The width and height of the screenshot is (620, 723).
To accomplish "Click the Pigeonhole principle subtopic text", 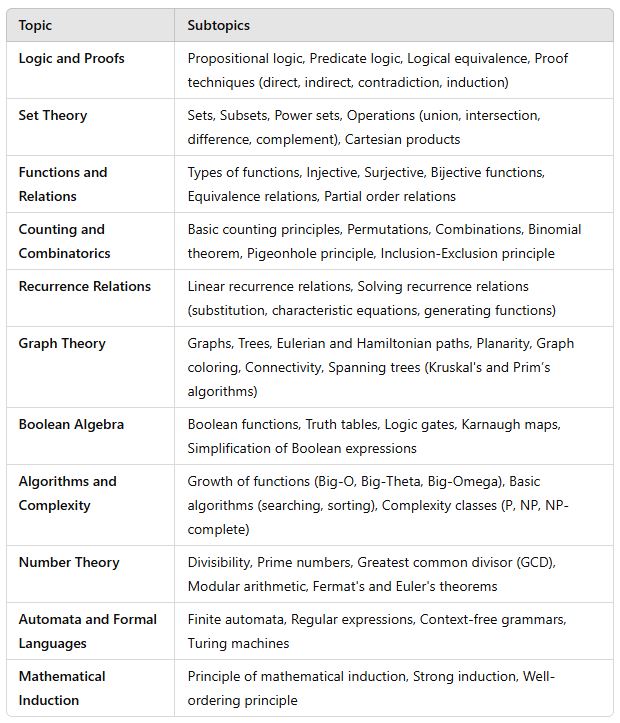I will coord(311,253).
